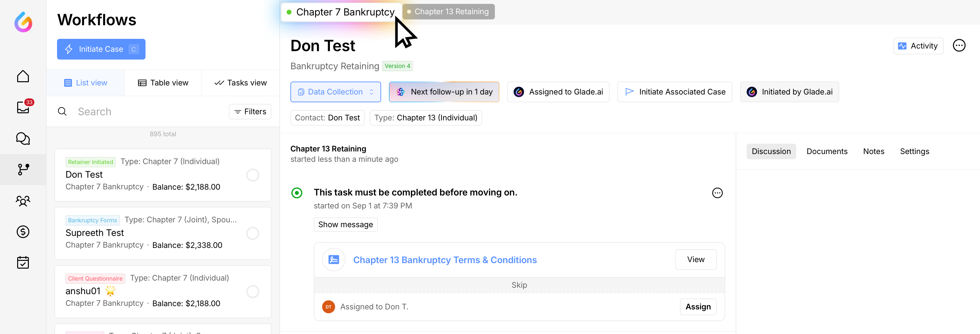Open the chat conversations sidebar icon

(x=23, y=138)
